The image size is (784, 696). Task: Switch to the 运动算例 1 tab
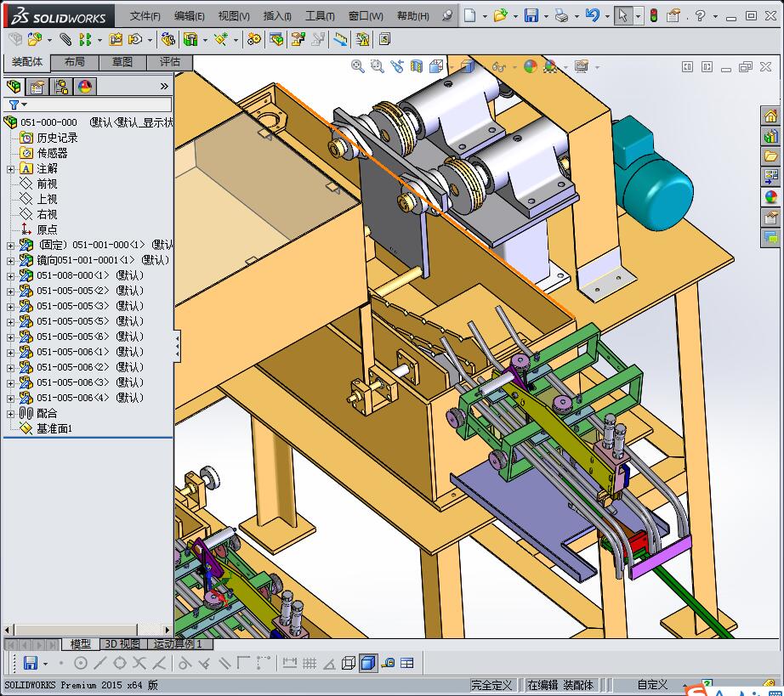coord(179,644)
